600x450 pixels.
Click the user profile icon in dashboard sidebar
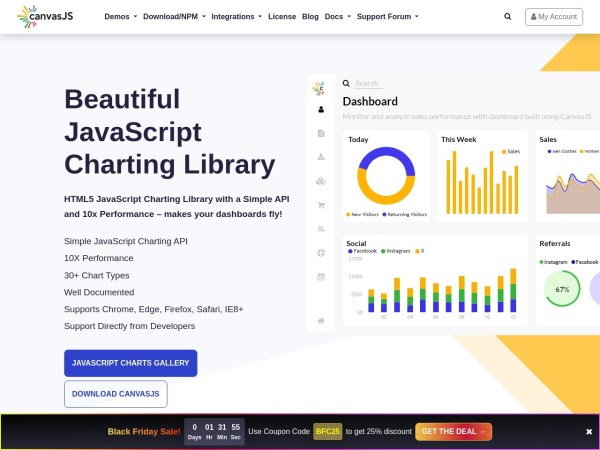[x=320, y=109]
